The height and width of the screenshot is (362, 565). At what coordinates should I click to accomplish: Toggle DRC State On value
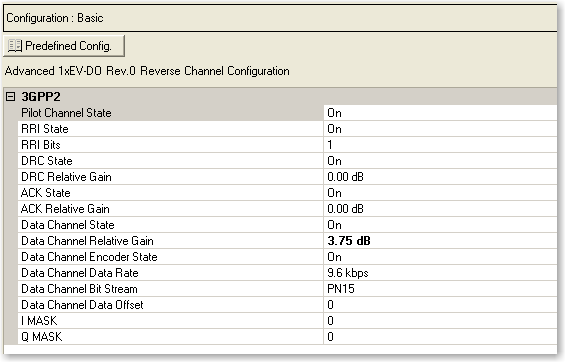(440, 161)
